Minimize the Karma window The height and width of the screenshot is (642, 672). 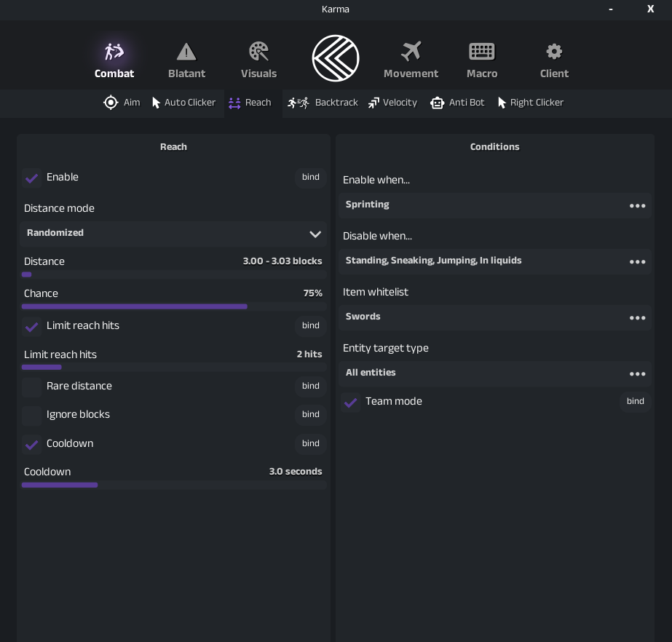click(x=611, y=9)
